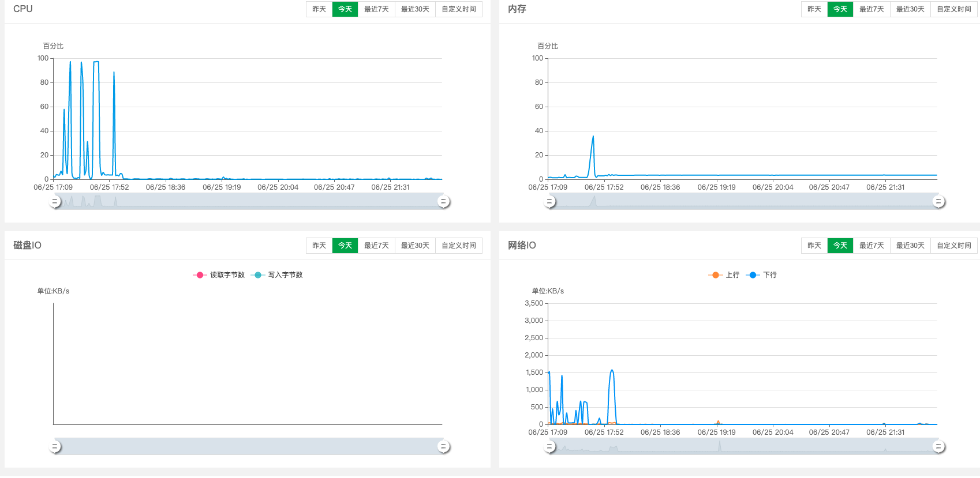Click the 磁盘IO chart right range handle
Viewport: 980px width, 478px height.
tap(443, 446)
